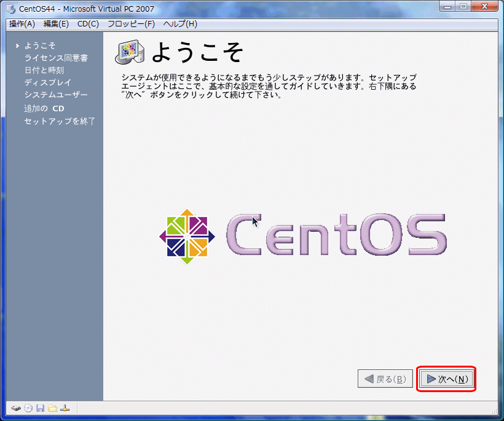Select 日付と時刻 in the sidebar

point(44,70)
